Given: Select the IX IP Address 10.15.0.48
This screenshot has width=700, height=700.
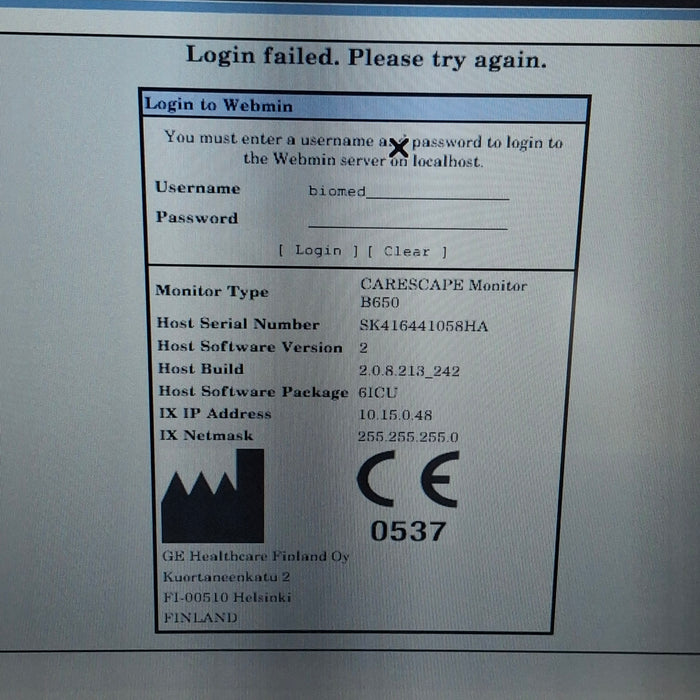Looking at the screenshot, I should [394, 414].
